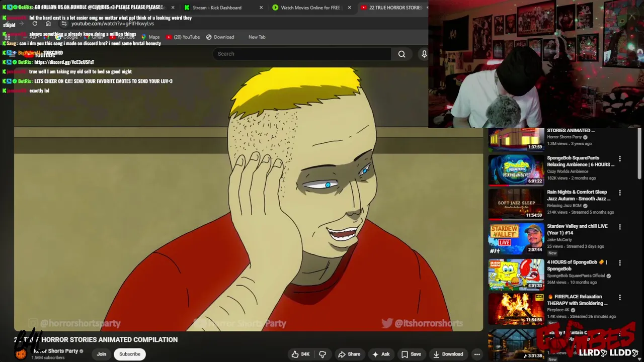This screenshot has width=644, height=362.
Task: Save the video to a playlist
Action: (x=411, y=354)
